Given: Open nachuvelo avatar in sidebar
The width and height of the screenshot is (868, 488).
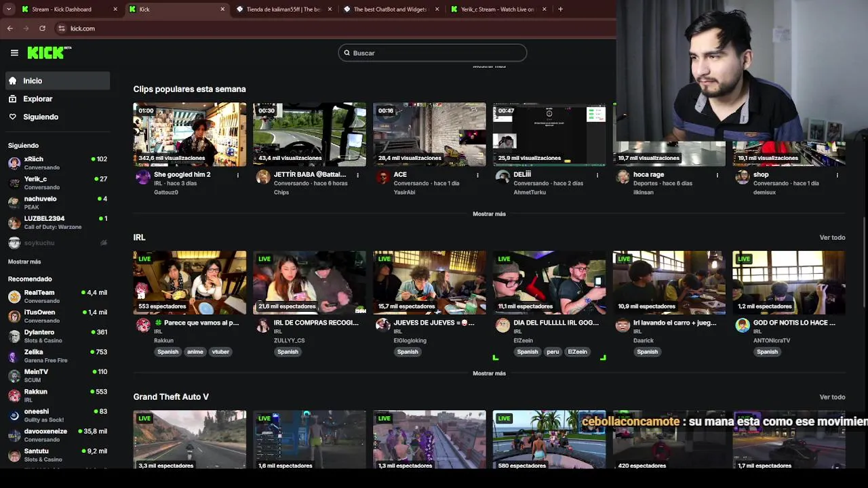Looking at the screenshot, I should click(14, 203).
